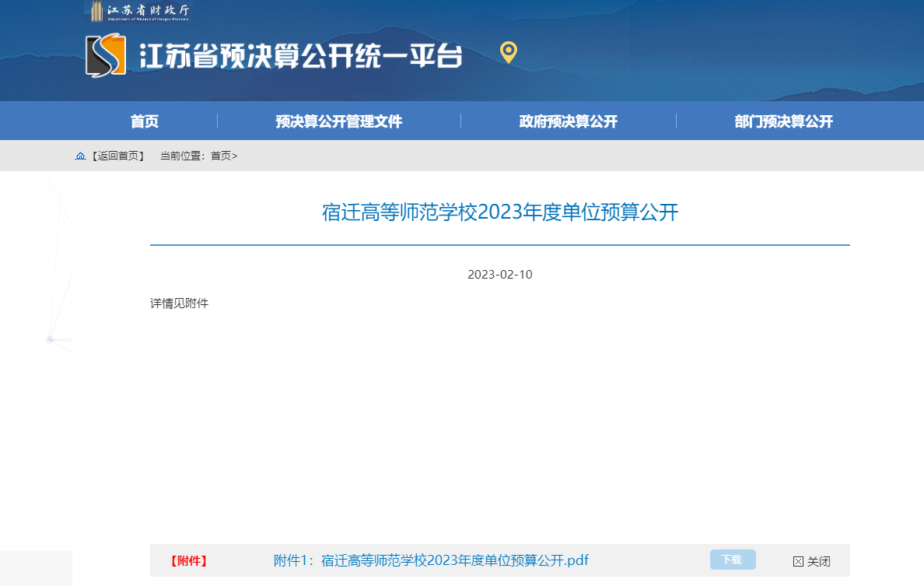Image resolution: width=924 pixels, height=586 pixels.
Task: Click the article heading 宿迁高等师范学校2023年度单位预算公开
Action: click(x=500, y=212)
